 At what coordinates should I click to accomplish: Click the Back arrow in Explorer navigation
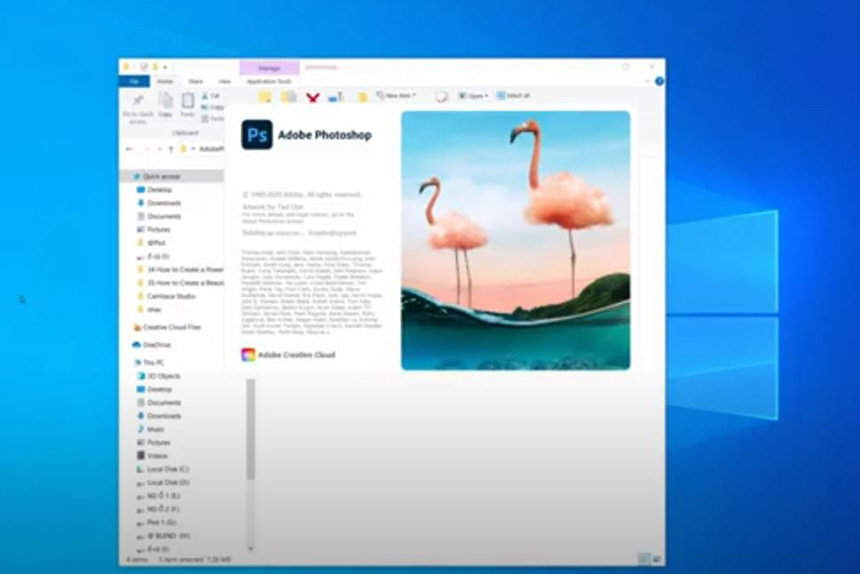129,149
